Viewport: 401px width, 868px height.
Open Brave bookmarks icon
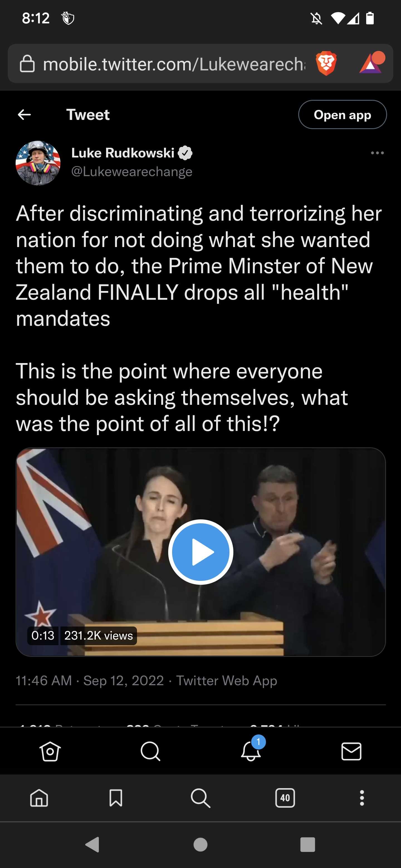tap(116, 798)
